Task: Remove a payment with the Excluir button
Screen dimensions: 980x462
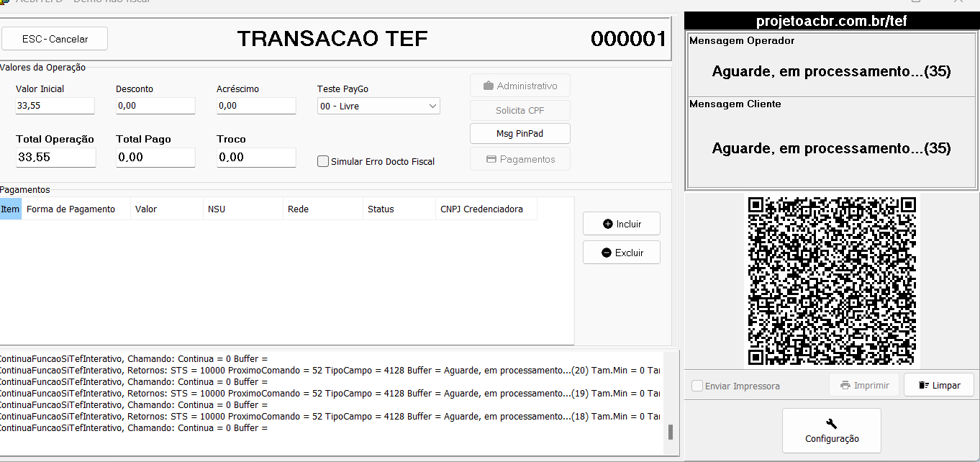Action: click(x=622, y=253)
